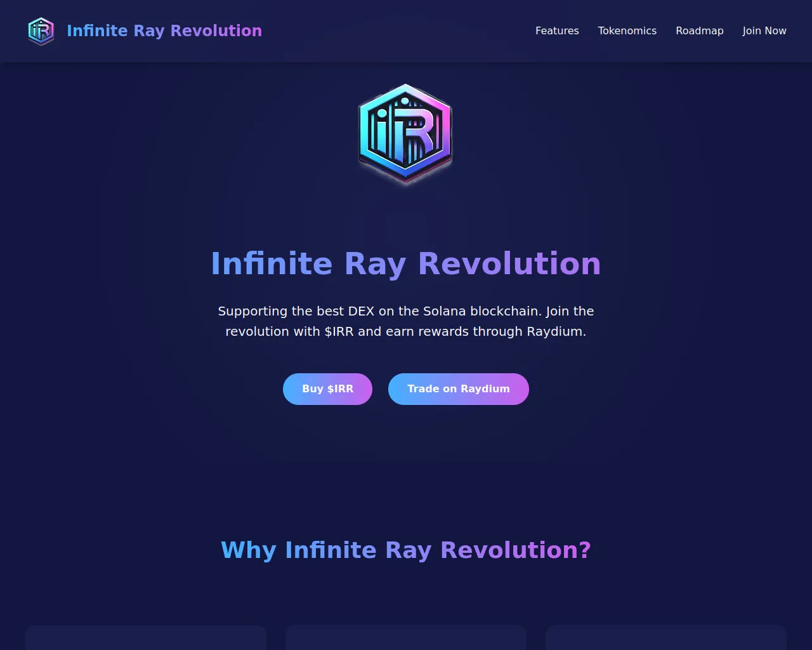The width and height of the screenshot is (812, 650).
Task: Click the 'Why Infinite Ray Revolution?' heading
Action: click(x=406, y=550)
